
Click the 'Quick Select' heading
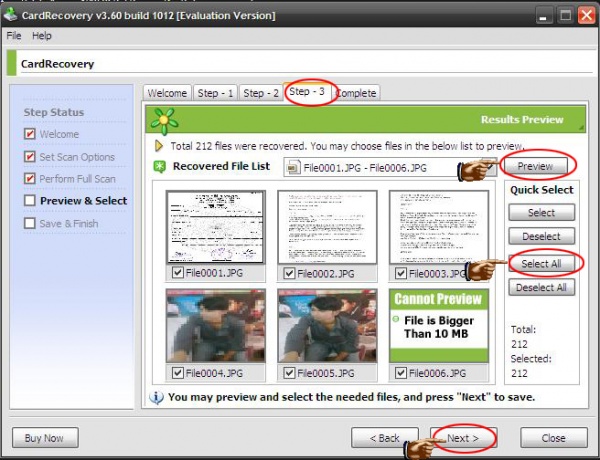point(541,190)
